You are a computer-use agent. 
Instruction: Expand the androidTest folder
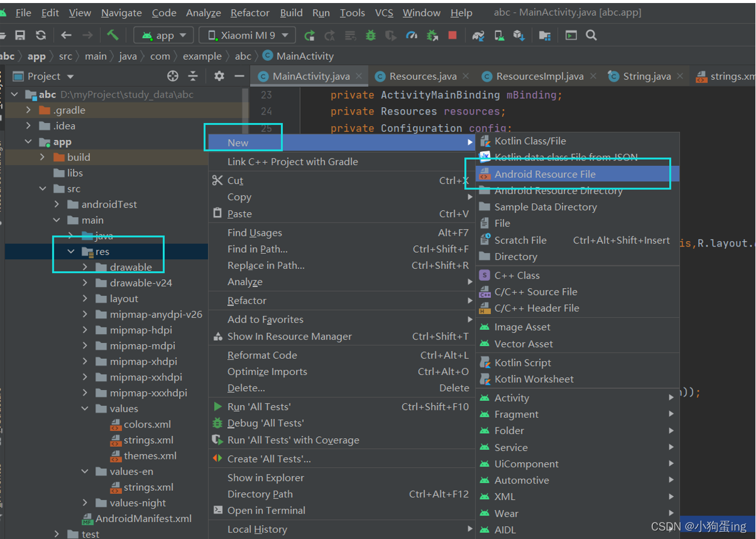tap(57, 204)
